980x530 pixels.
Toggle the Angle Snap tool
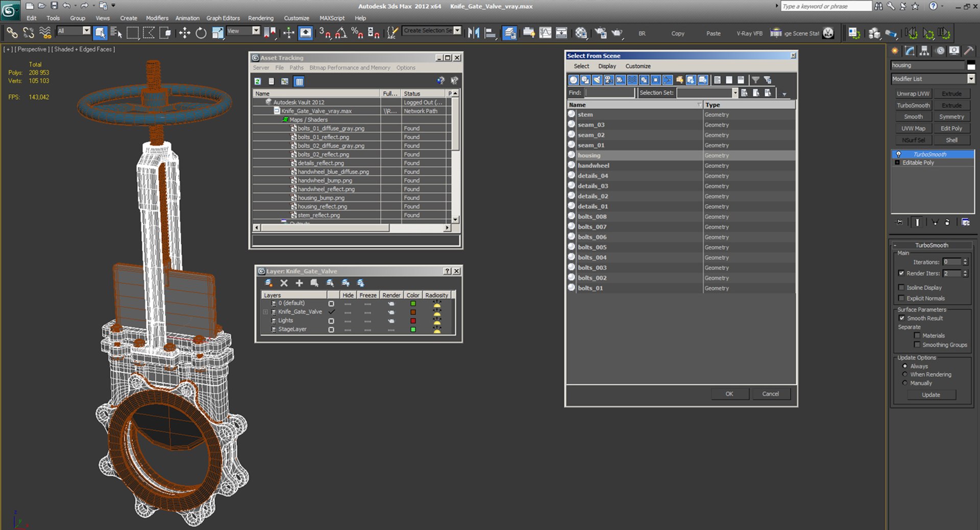[340, 33]
